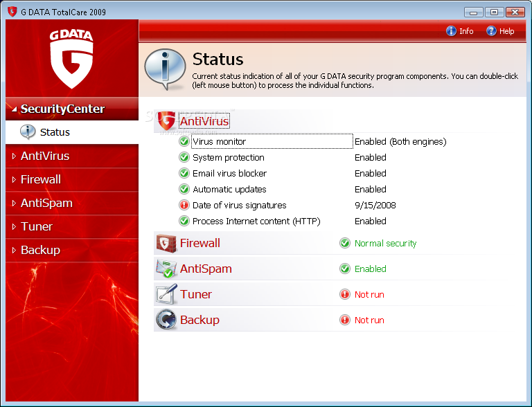Screen dimensions: 532x407
Task: Expand the Backup sidebar arrow
Action: tap(14, 251)
